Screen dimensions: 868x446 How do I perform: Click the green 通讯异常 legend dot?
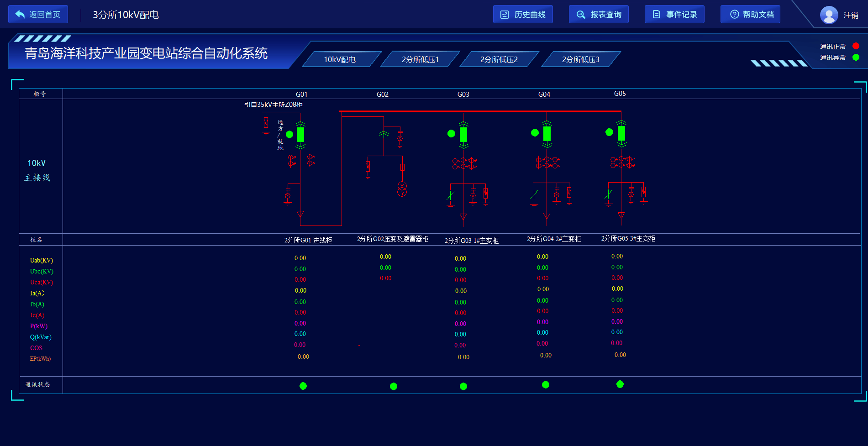[x=856, y=57]
